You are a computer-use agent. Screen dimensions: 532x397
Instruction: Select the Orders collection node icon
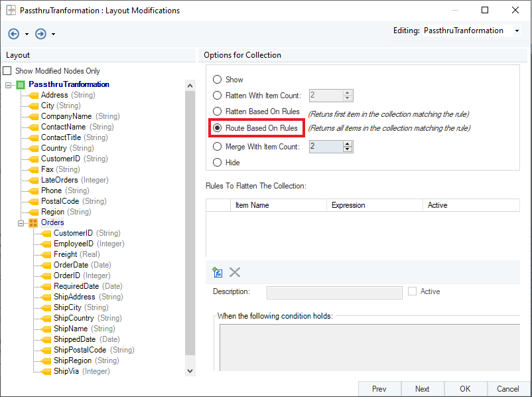(33, 222)
